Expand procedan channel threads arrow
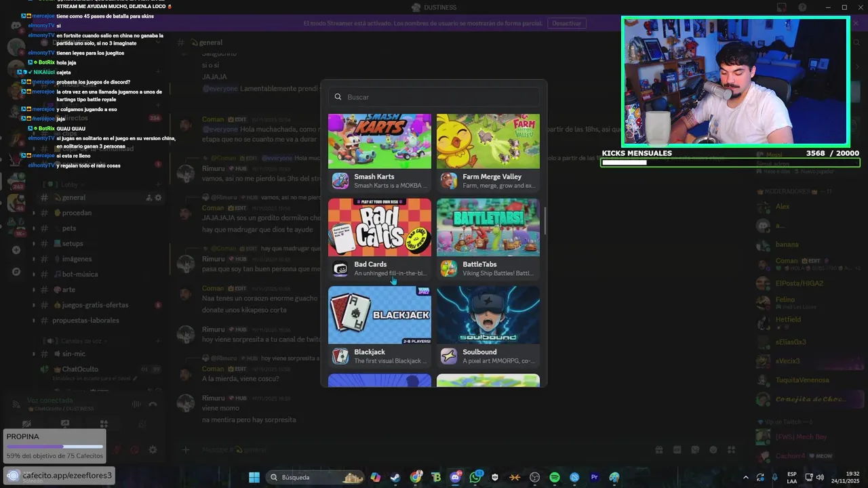Viewport: 868px width, 488px height. pos(34,213)
